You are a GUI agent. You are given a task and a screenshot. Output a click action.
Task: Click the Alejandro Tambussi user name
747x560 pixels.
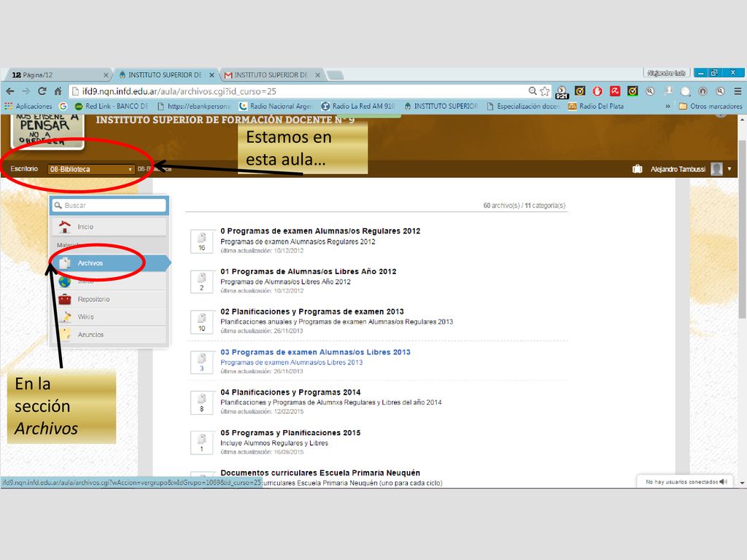(x=678, y=169)
